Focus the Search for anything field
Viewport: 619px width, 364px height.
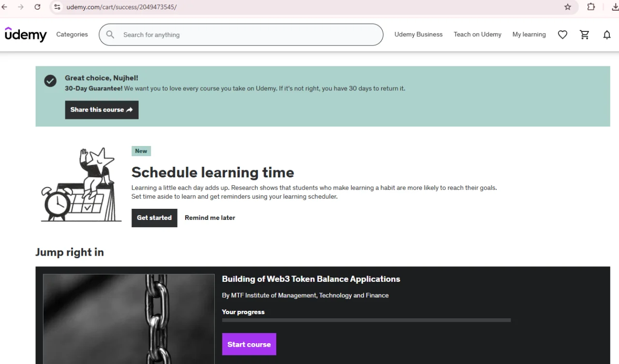(241, 34)
